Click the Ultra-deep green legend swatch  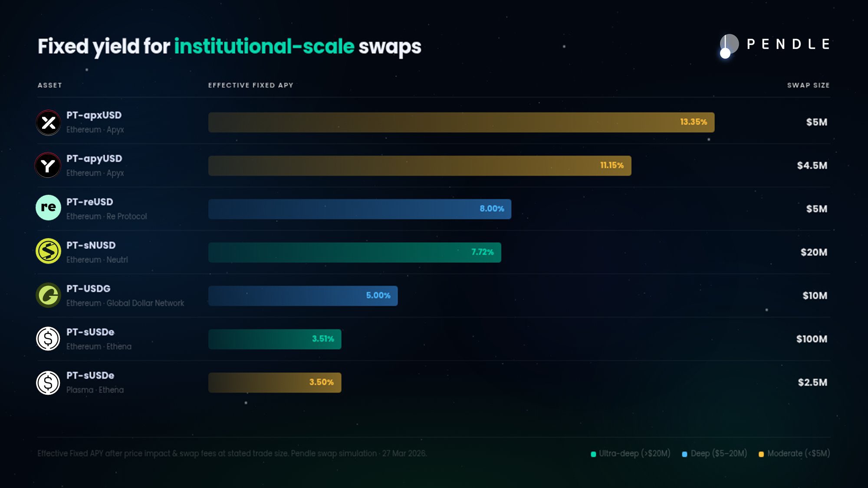tap(593, 454)
